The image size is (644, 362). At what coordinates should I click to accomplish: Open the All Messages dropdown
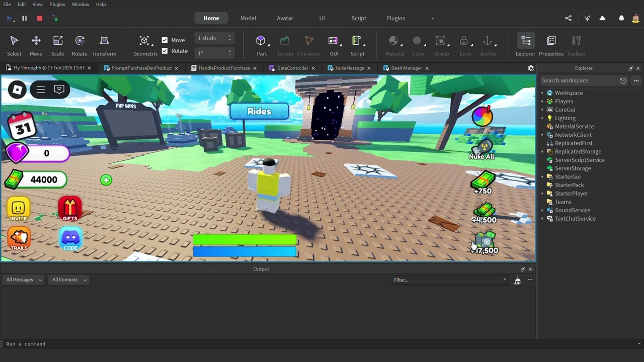pyautogui.click(x=24, y=280)
